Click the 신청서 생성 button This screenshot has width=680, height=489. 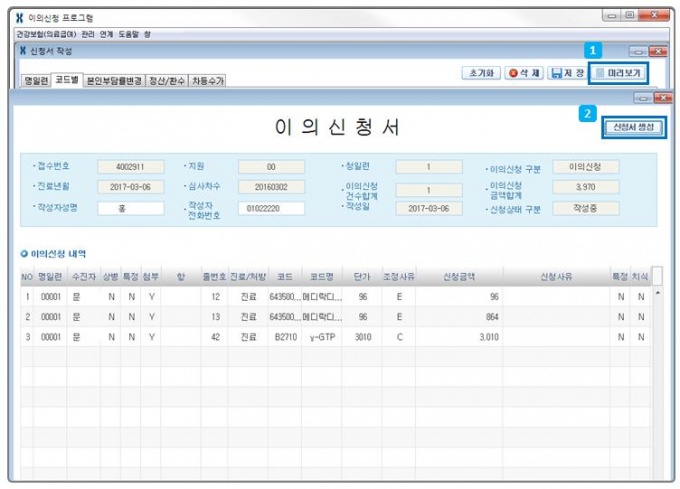[x=634, y=128]
